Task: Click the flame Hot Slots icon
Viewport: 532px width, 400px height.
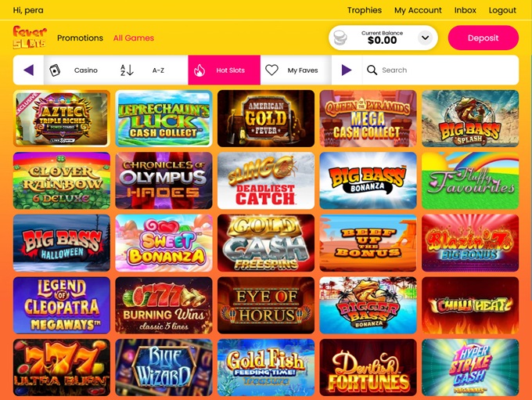Action: pyautogui.click(x=199, y=70)
